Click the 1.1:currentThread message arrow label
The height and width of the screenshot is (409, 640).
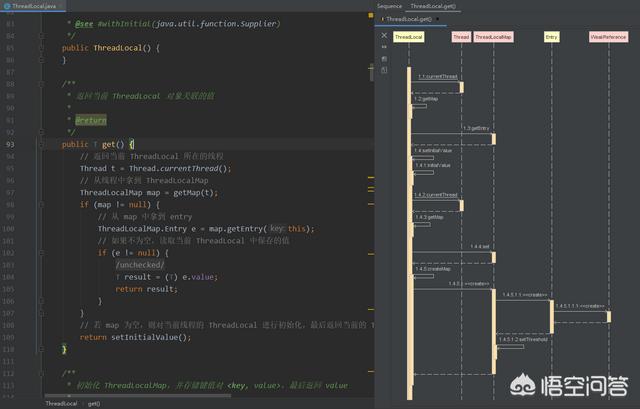pyautogui.click(x=438, y=77)
